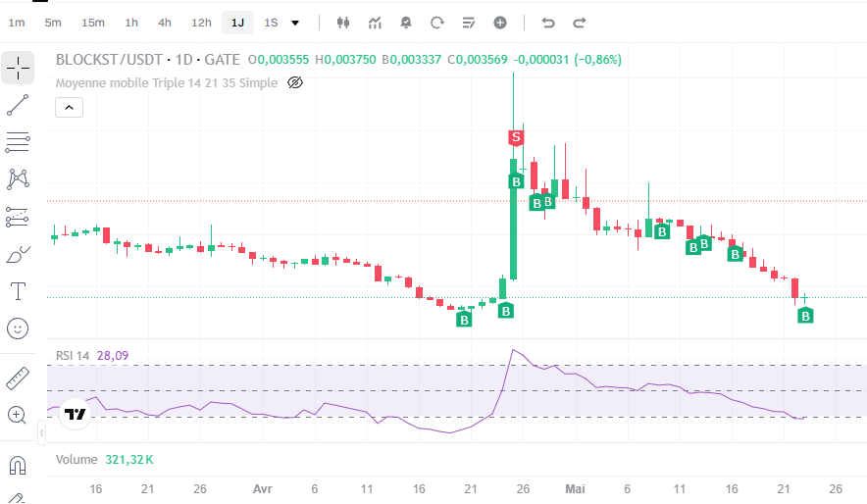Select the ruler measure tool
This screenshot has height=504, width=867.
[18, 378]
